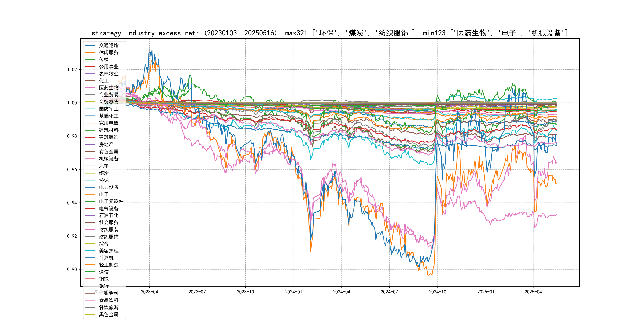Click the 纺织服饰 legend label
The width and height of the screenshot is (644, 322).
click(x=109, y=237)
